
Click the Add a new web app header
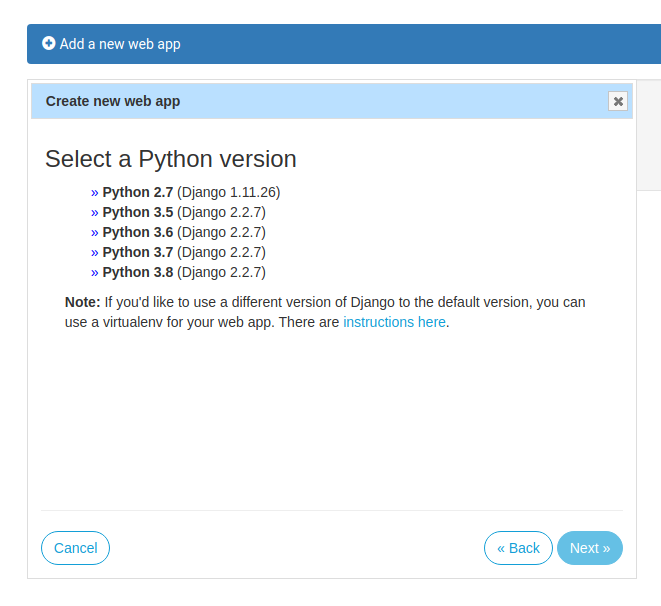coord(344,44)
